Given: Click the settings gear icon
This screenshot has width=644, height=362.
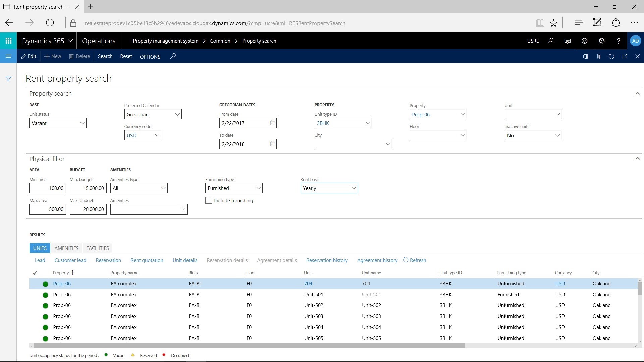Looking at the screenshot, I should (x=602, y=41).
